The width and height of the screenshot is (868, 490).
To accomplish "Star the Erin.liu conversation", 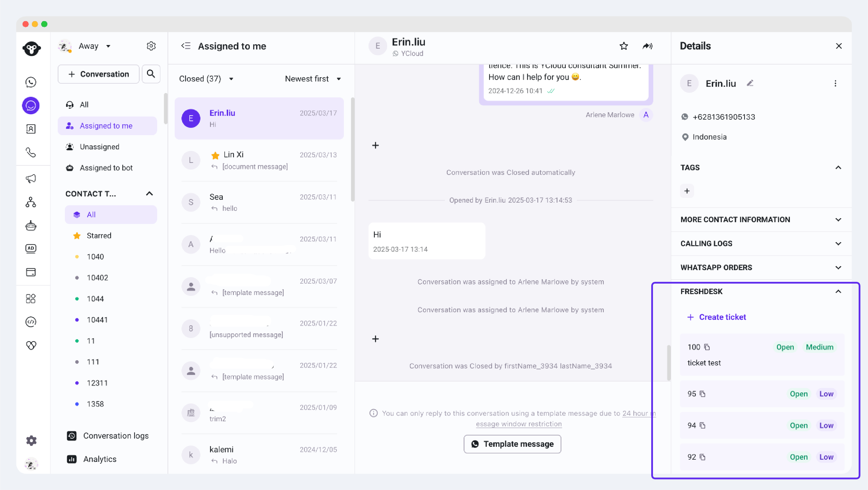I will (x=623, y=46).
